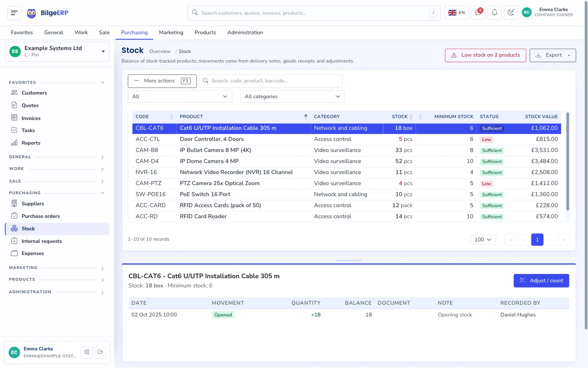Open the Export dropdown button

[553, 55]
